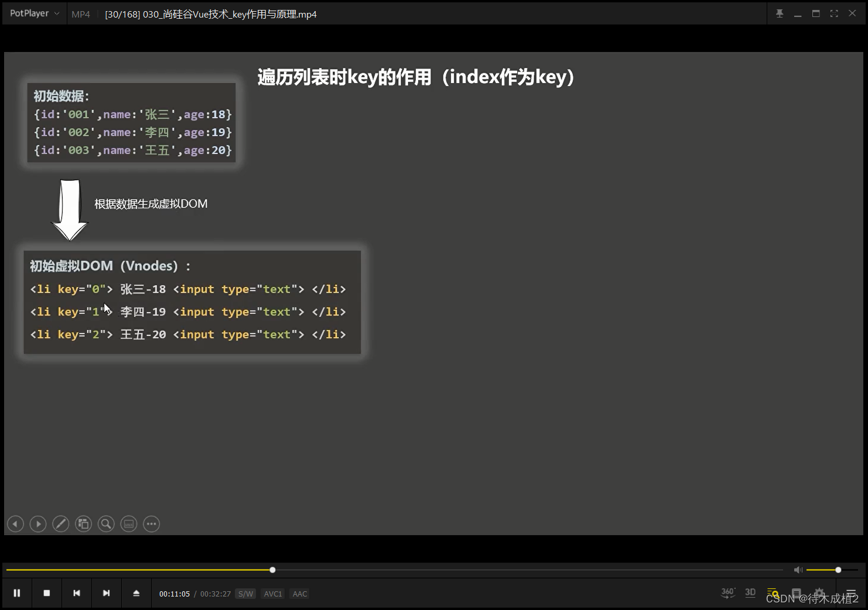Pause the video playback
Viewport: 868px width, 610px height.
(17, 593)
